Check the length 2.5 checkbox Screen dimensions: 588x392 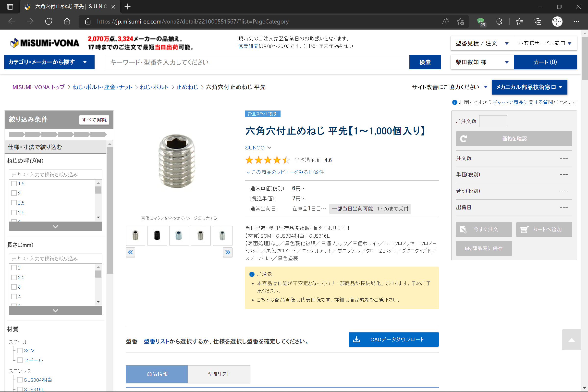14,278
